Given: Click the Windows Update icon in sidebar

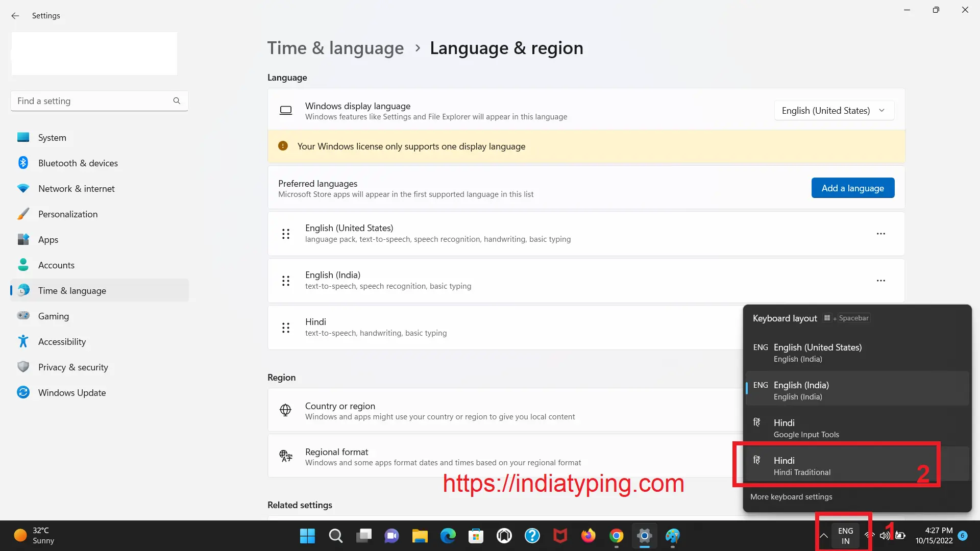Looking at the screenshot, I should click(x=22, y=392).
